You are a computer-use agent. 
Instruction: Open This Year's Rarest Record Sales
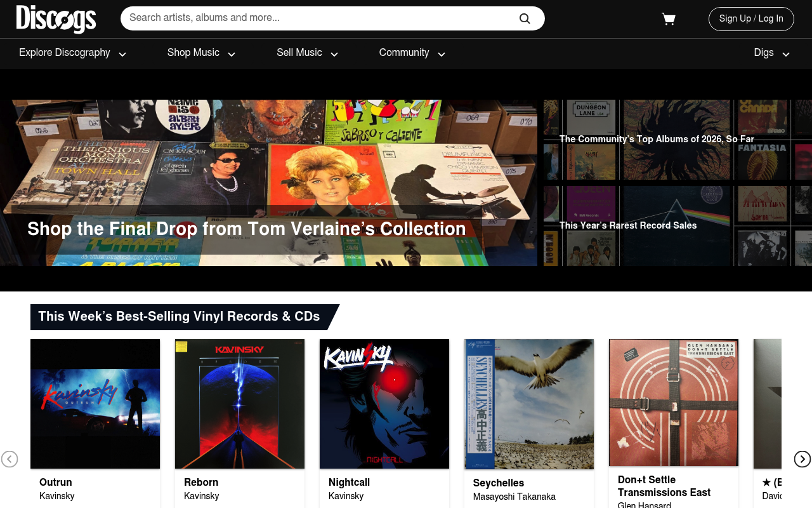(x=678, y=226)
